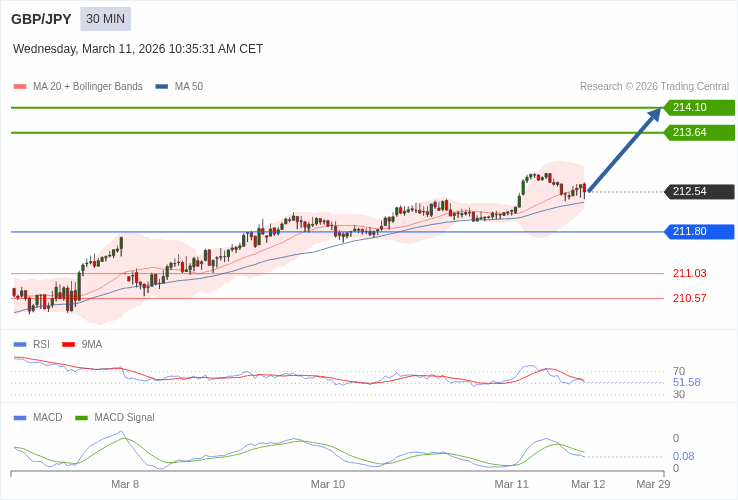The height and width of the screenshot is (500, 738).
Task: Select the 214.10 green price tag
Action: (699, 108)
